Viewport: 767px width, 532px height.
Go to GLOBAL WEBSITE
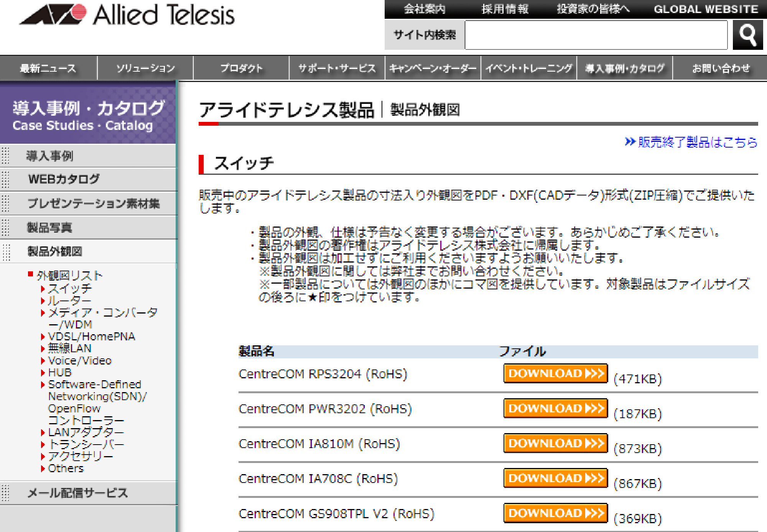706,9
